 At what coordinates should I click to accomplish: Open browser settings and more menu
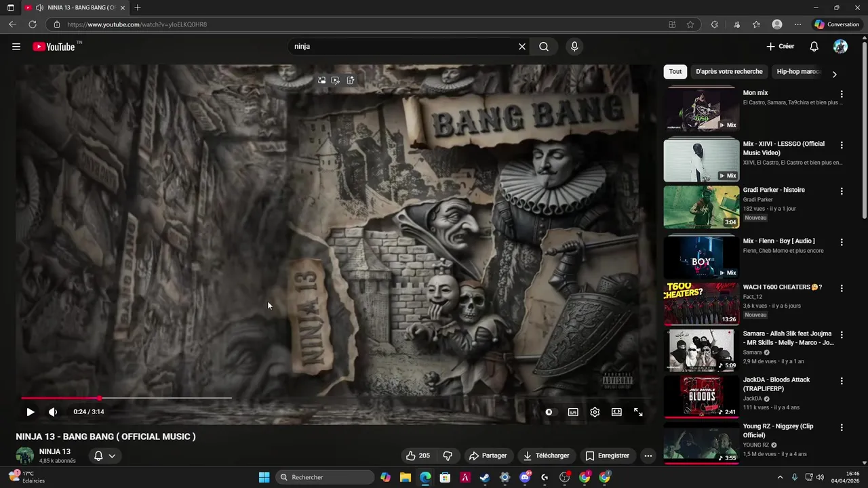click(x=797, y=24)
